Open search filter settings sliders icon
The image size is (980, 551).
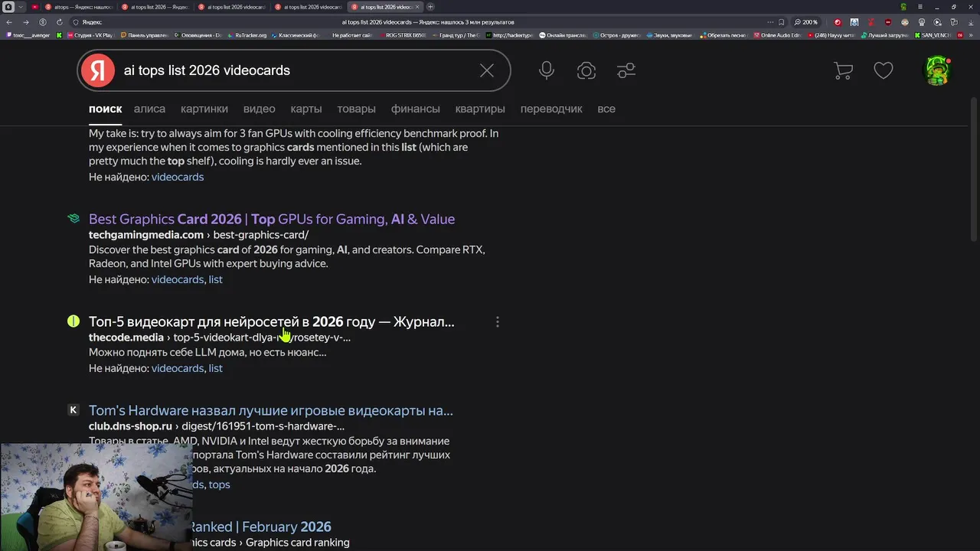626,70
